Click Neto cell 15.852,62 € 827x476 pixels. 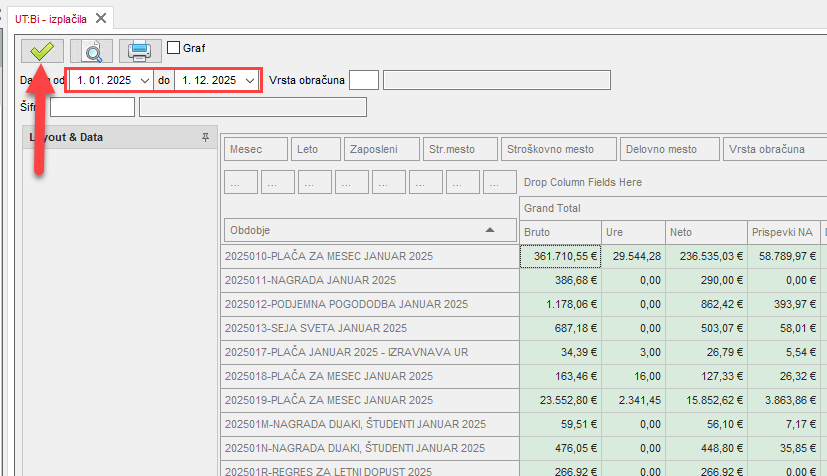coord(706,400)
